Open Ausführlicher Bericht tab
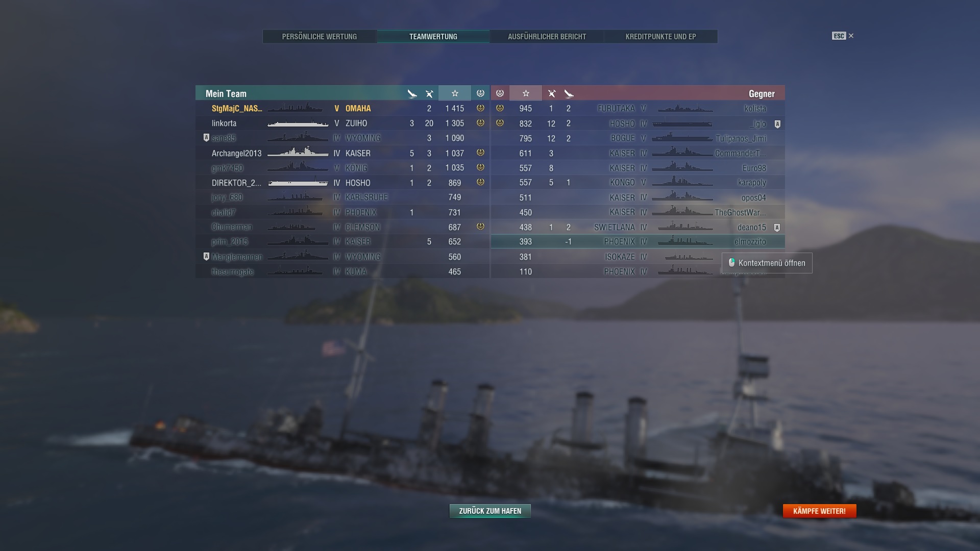Viewport: 980px width, 551px height. point(547,37)
